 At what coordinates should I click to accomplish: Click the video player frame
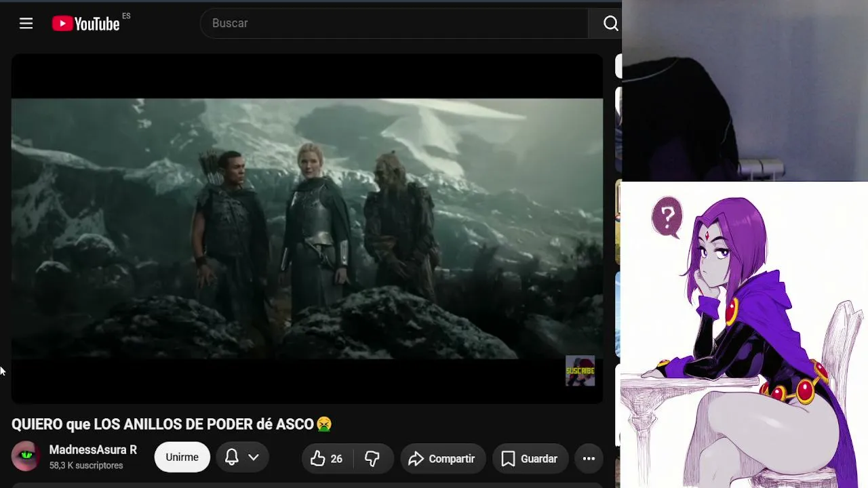pyautogui.click(x=307, y=228)
